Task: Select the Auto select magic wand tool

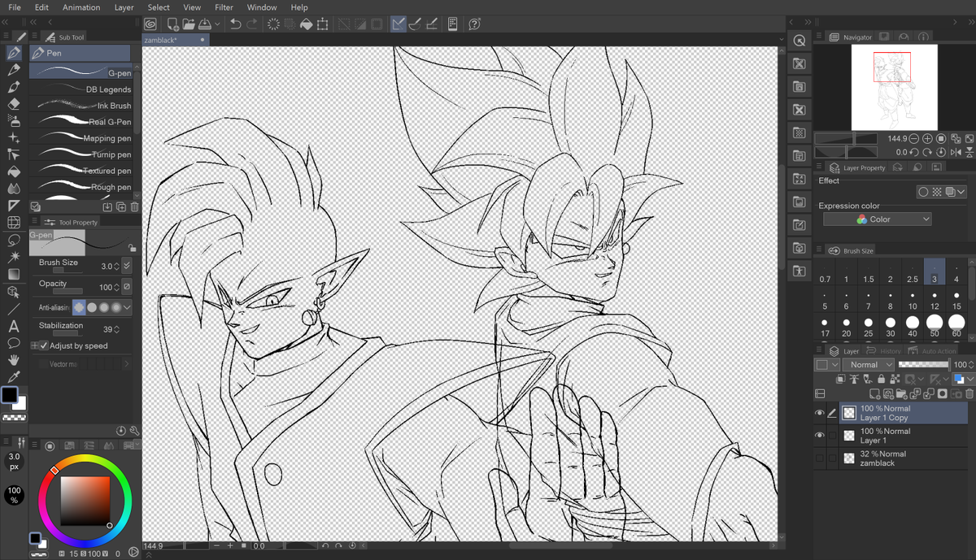Action: click(x=14, y=257)
